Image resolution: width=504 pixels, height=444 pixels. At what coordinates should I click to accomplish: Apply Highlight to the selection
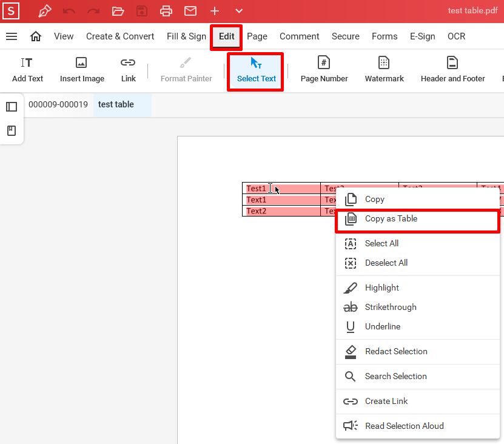[417, 288]
